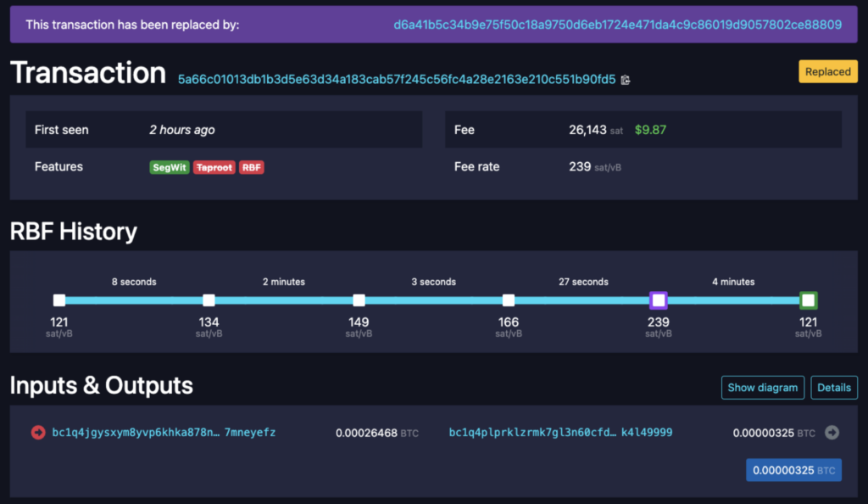Click the Taproot feature badge
Image resolution: width=868 pixels, height=504 pixels.
tap(214, 167)
